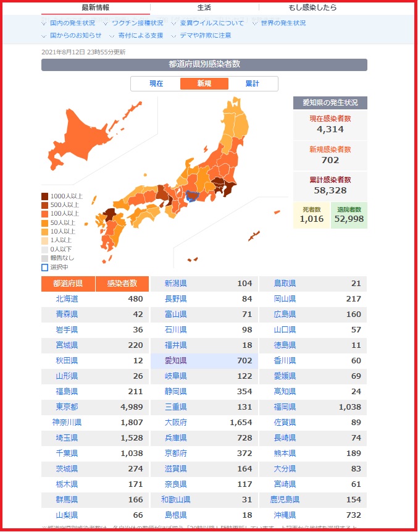Click the 愛知県の発生状況 panel header
This screenshot has height=532, width=418.
click(330, 103)
